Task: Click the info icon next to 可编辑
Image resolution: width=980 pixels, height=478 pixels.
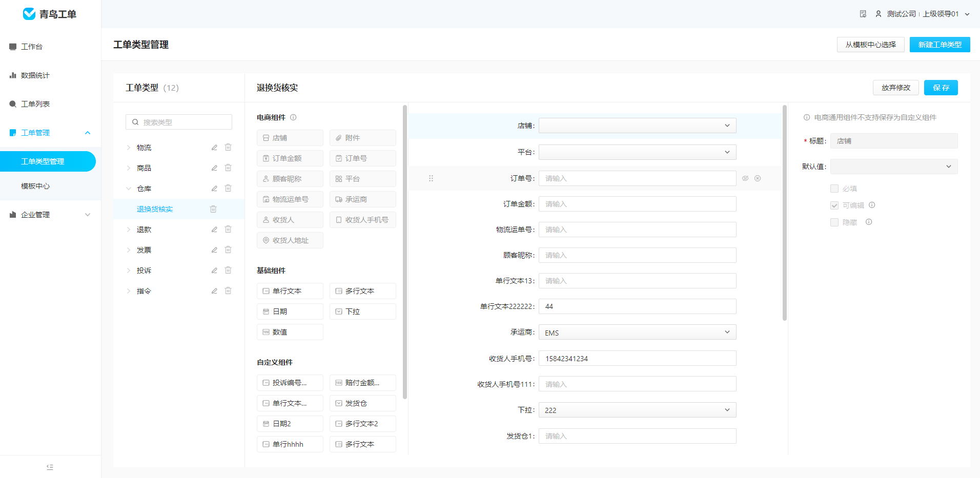Action: pyautogui.click(x=872, y=205)
